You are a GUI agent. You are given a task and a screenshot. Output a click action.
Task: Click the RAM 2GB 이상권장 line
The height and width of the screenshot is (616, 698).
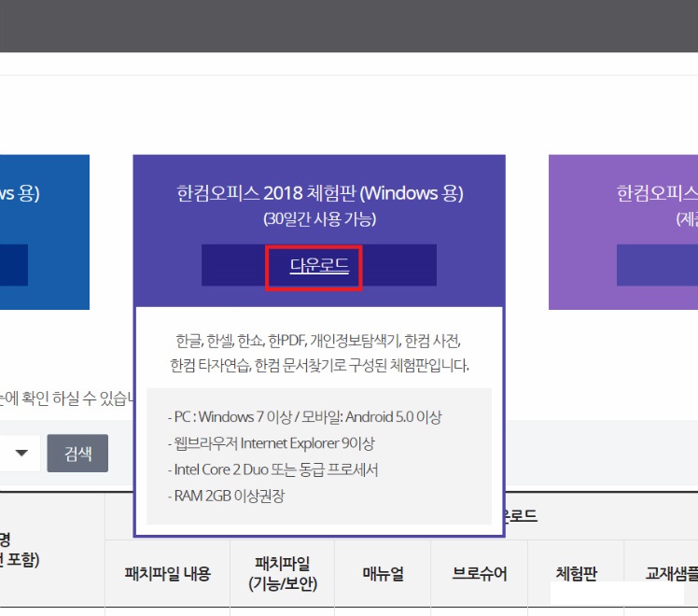226,496
